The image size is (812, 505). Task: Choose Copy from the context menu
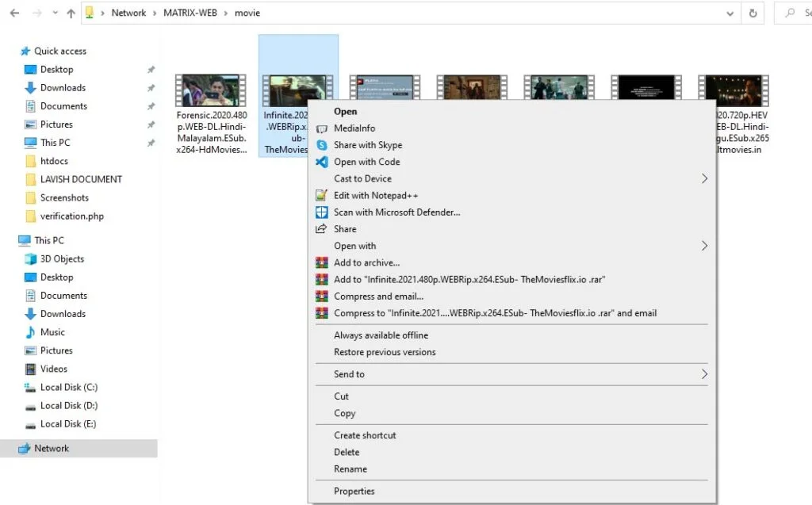point(344,413)
